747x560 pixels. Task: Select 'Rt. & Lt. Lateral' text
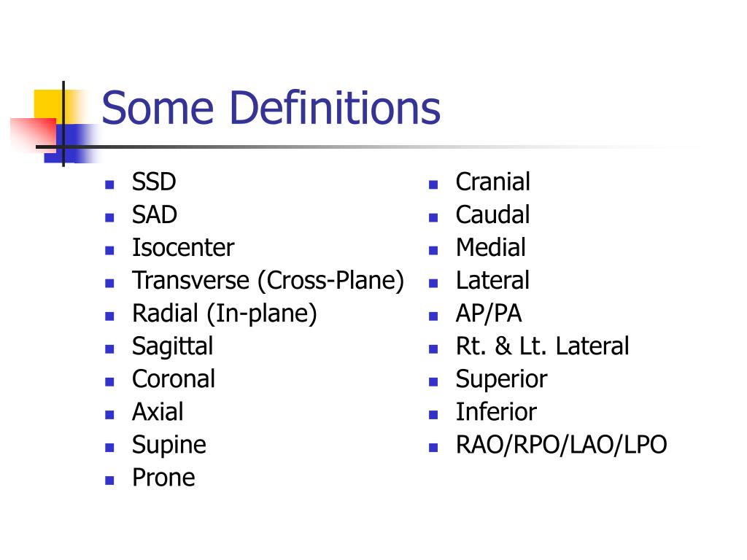542,346
